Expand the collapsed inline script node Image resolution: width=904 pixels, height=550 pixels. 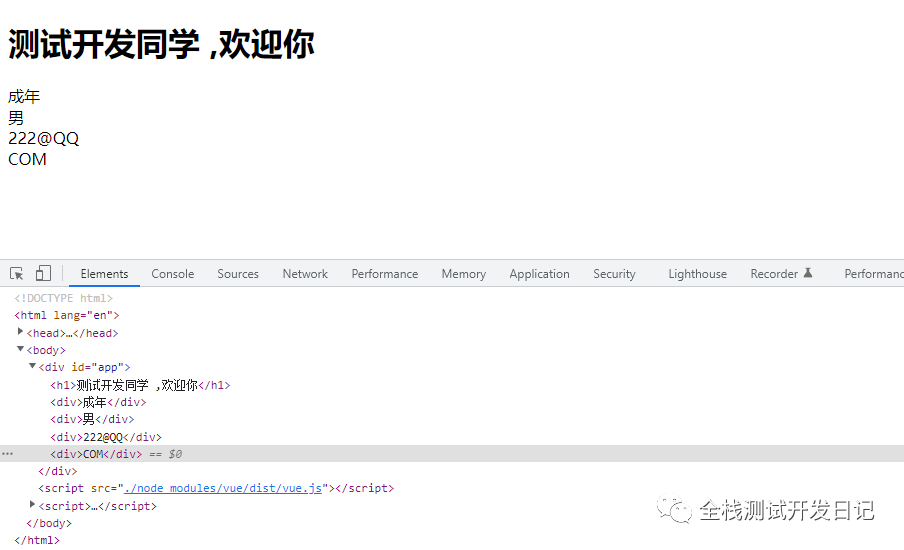(33, 504)
